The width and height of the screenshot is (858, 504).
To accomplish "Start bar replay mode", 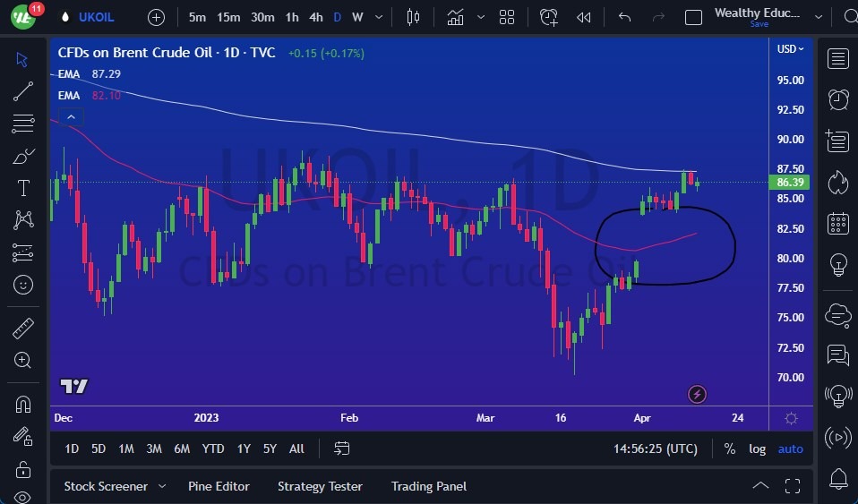I will tap(583, 18).
